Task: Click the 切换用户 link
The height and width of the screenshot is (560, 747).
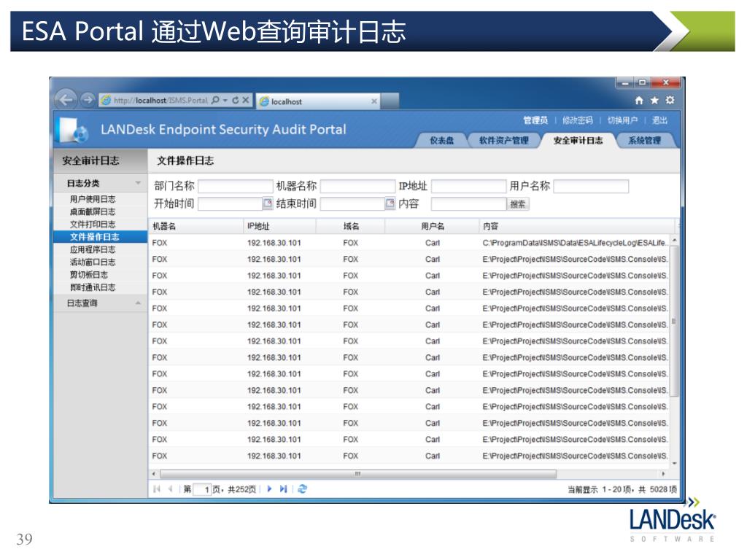Action: [622, 120]
